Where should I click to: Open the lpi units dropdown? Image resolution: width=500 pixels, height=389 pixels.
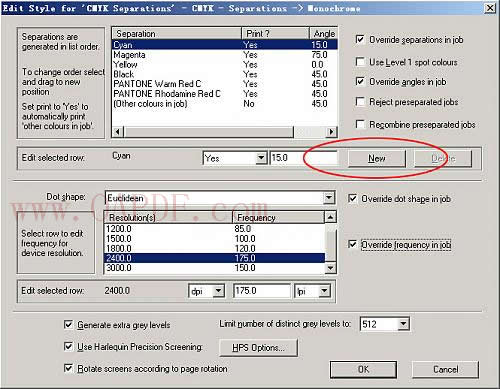tap(324, 291)
